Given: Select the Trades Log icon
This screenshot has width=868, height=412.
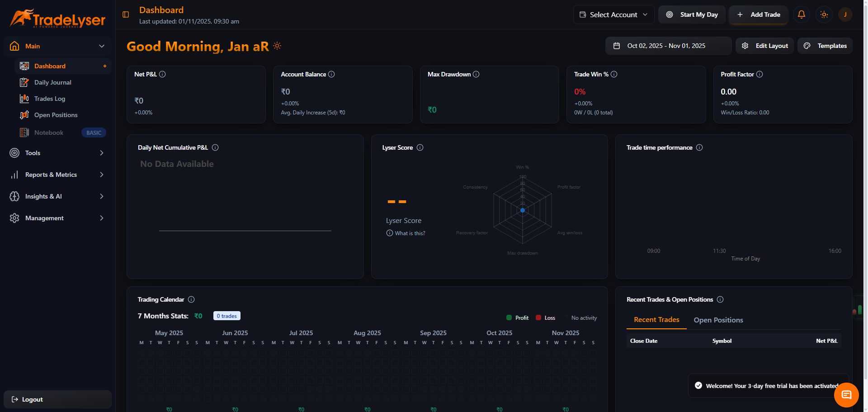Looking at the screenshot, I should pos(24,99).
